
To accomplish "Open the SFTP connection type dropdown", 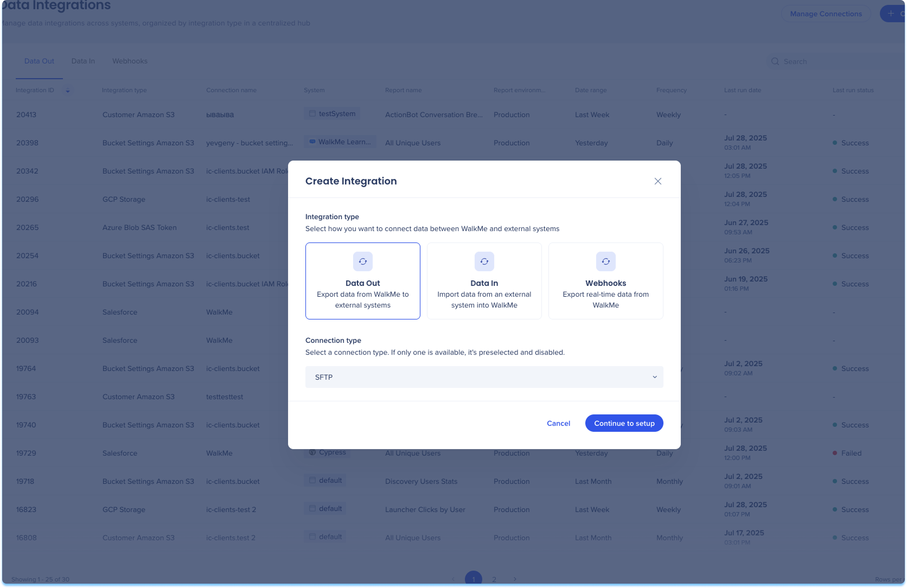I will click(484, 377).
